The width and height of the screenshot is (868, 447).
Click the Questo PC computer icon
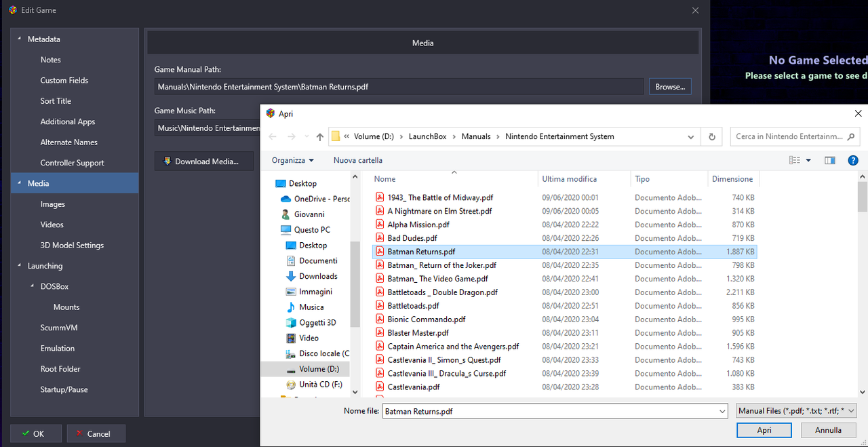click(x=285, y=230)
